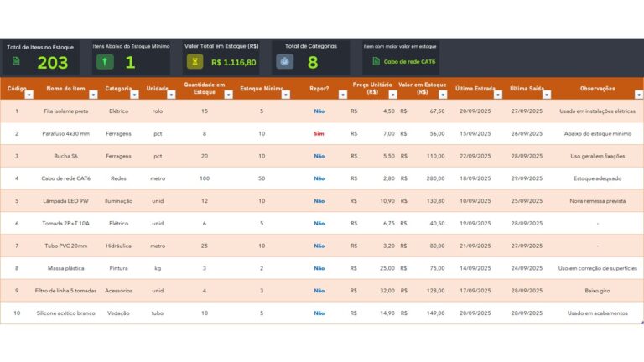Click the document icon beside total 203
Image resolution: width=644 pixels, height=362 pixels.
pos(16,61)
